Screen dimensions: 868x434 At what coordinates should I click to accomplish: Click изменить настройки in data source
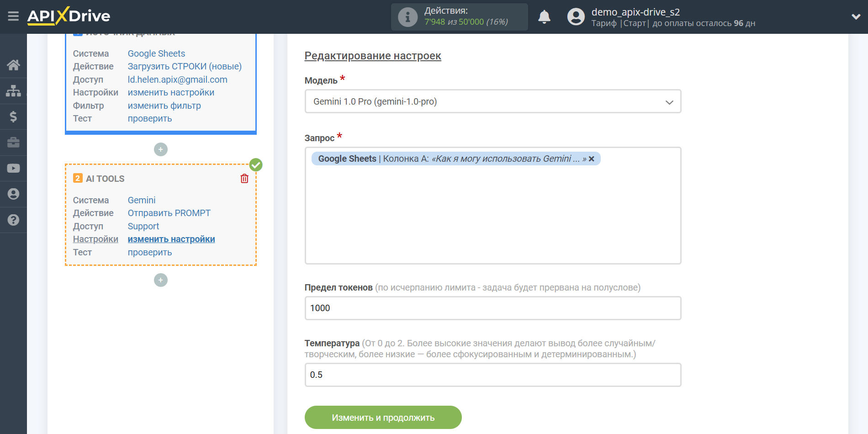(x=171, y=92)
